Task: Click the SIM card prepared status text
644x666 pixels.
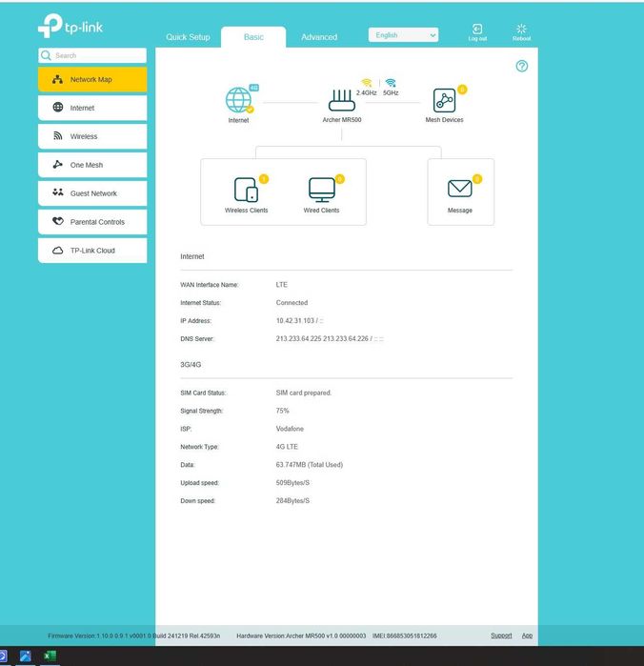Action: point(304,393)
